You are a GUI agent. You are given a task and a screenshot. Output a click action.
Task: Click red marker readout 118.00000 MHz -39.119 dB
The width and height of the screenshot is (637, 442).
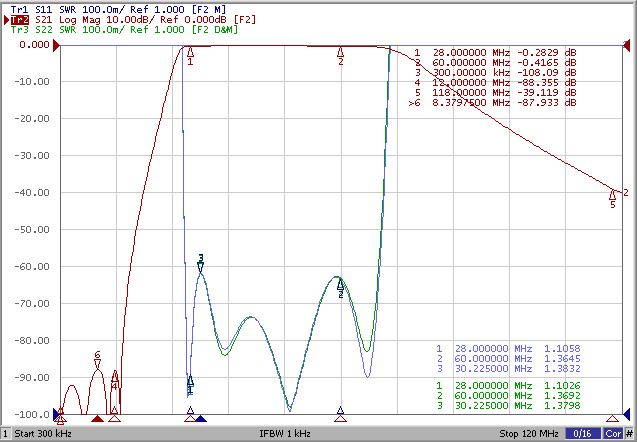pos(495,93)
